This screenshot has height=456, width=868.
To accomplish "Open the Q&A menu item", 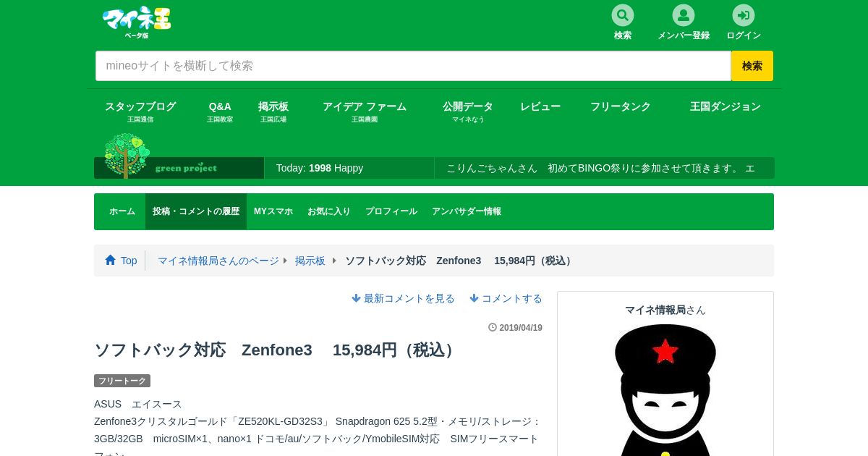I will click(x=220, y=111).
